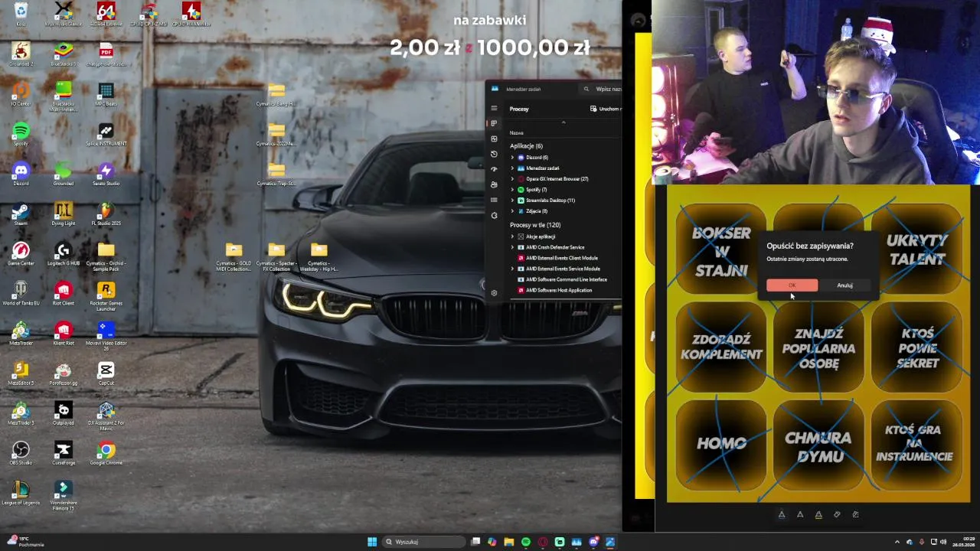Open the CapCut desktop shortcut
This screenshot has height=551, width=980.
[106, 372]
